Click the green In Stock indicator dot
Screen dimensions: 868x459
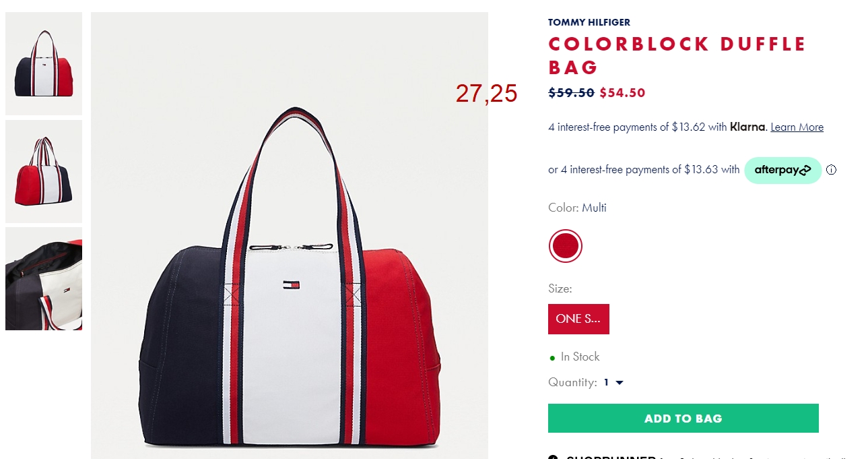point(553,358)
